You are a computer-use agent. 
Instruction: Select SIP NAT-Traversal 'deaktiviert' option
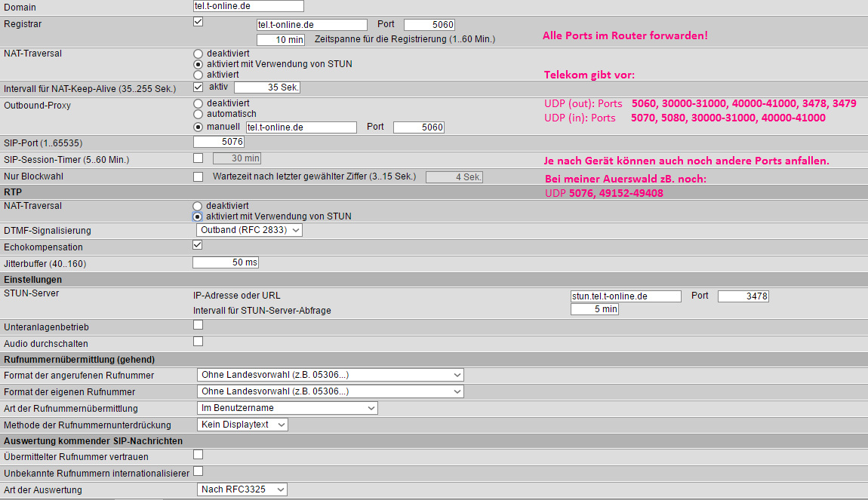(199, 54)
